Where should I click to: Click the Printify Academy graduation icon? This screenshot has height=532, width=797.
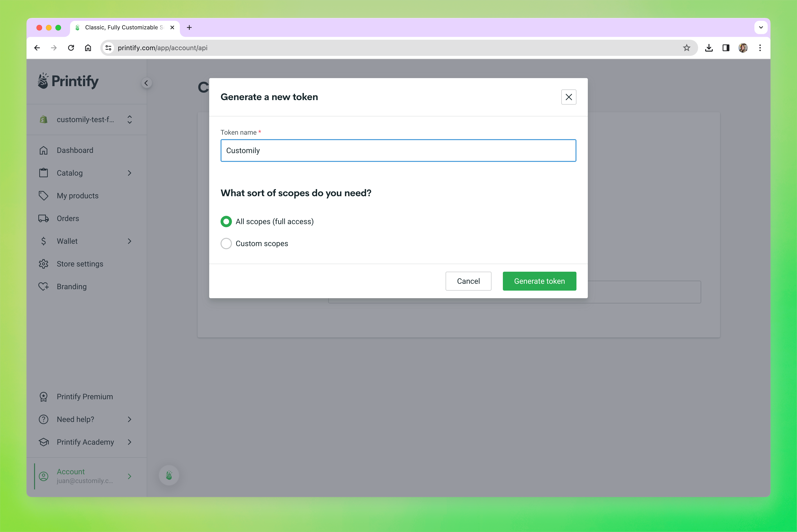point(44,442)
